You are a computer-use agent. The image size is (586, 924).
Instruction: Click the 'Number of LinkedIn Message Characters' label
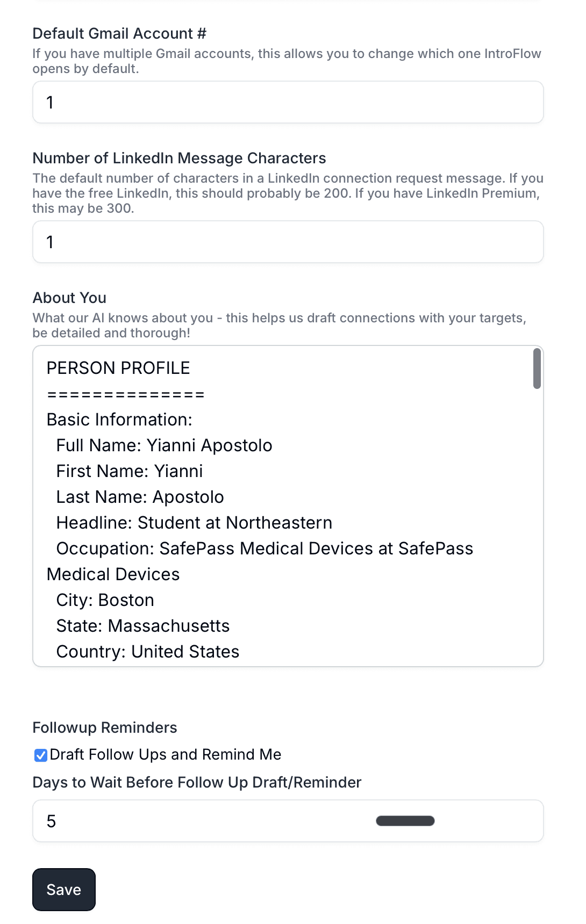point(180,158)
